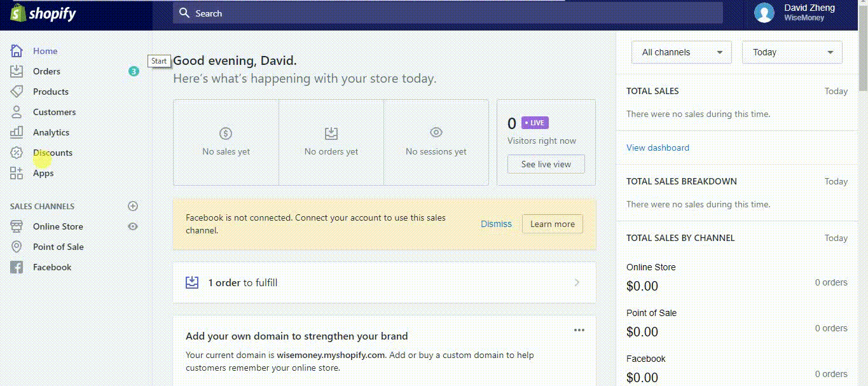868x386 pixels.
Task: Open Online Store sales channel
Action: [x=58, y=226]
